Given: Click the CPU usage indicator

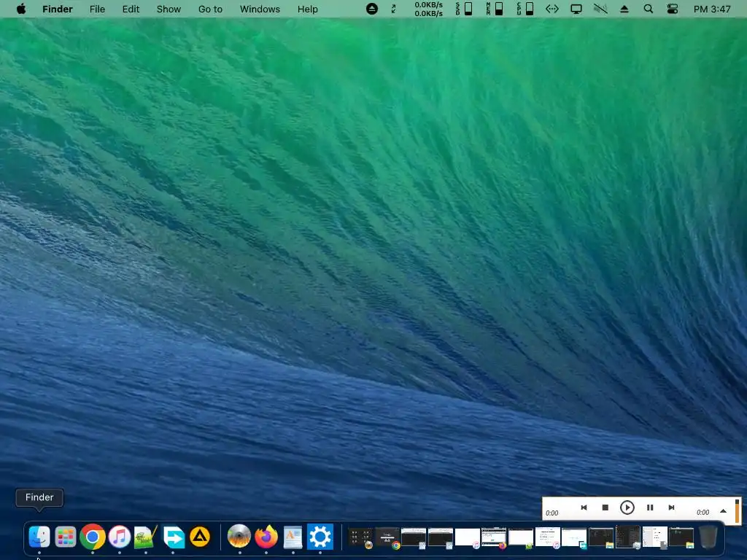Looking at the screenshot, I should point(525,9).
